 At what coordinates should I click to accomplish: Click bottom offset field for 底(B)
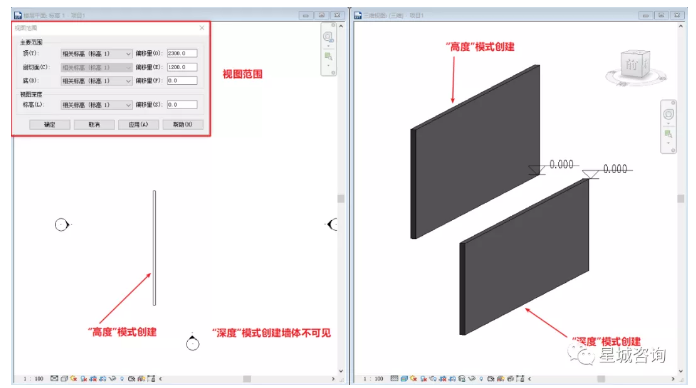point(182,81)
